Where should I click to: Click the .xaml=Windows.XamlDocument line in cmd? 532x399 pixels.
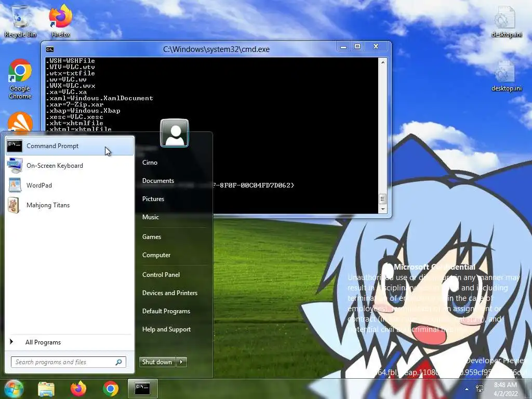click(99, 98)
